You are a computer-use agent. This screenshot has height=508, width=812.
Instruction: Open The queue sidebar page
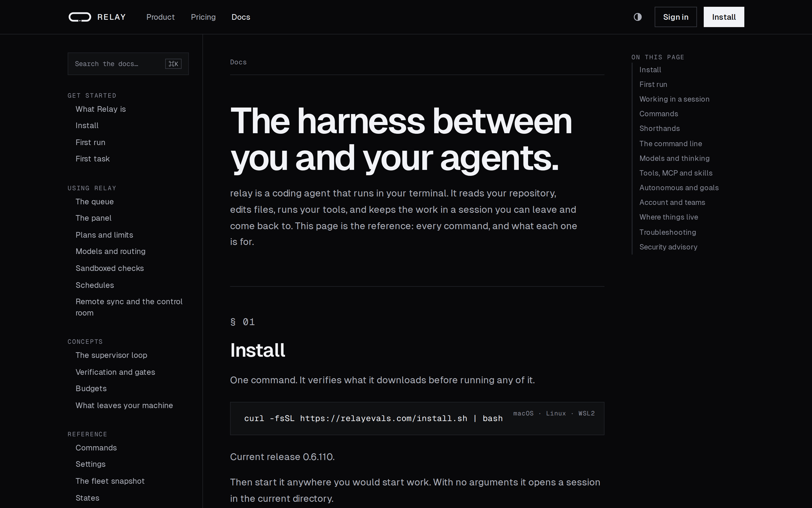95,202
